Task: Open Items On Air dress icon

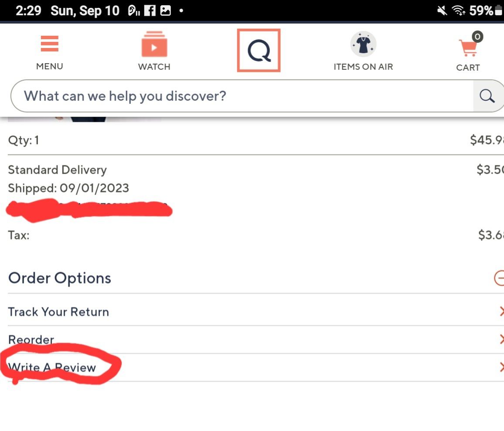Action: coord(363,44)
